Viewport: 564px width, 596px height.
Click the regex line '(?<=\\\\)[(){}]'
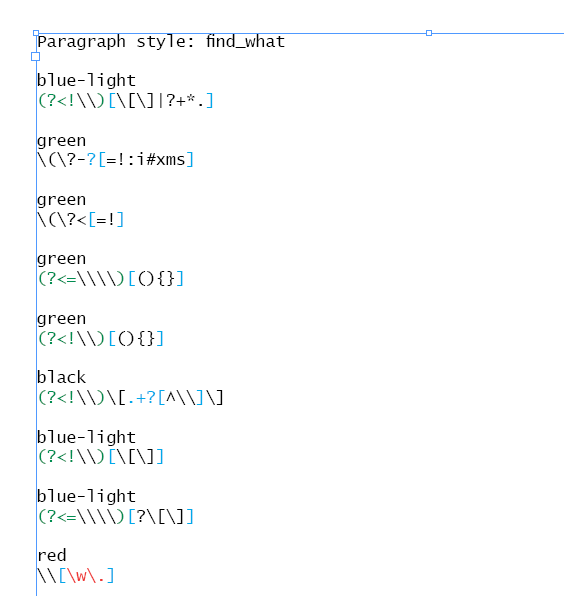coord(111,279)
